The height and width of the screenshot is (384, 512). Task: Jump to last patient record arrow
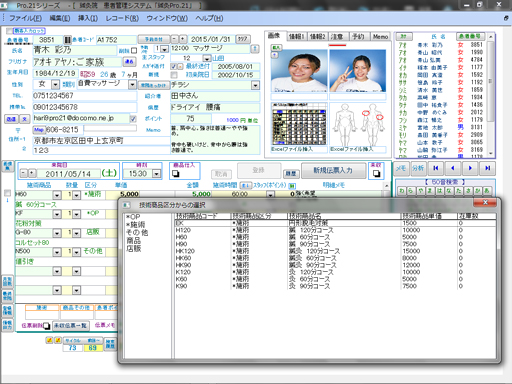tap(487, 168)
